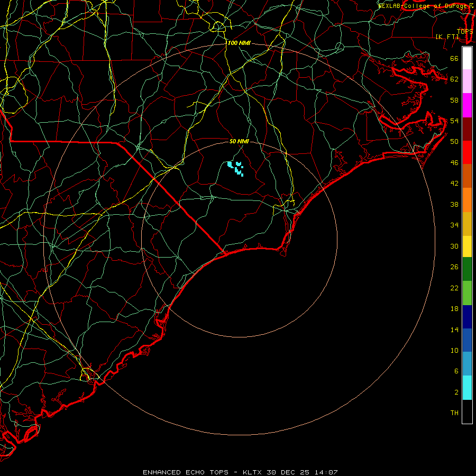Click the '30 DEC 25' date stamp

point(288,472)
